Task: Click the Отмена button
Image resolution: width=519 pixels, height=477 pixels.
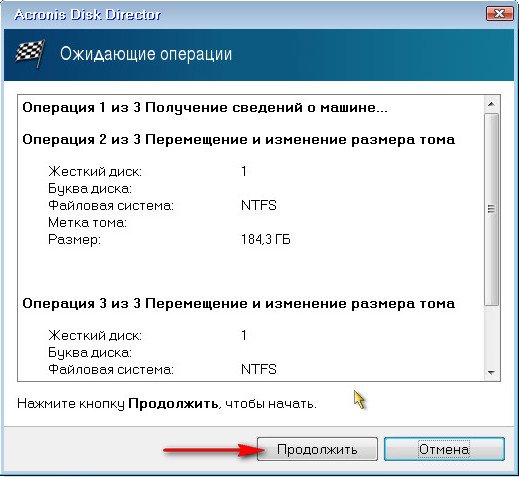Action: pos(444,449)
